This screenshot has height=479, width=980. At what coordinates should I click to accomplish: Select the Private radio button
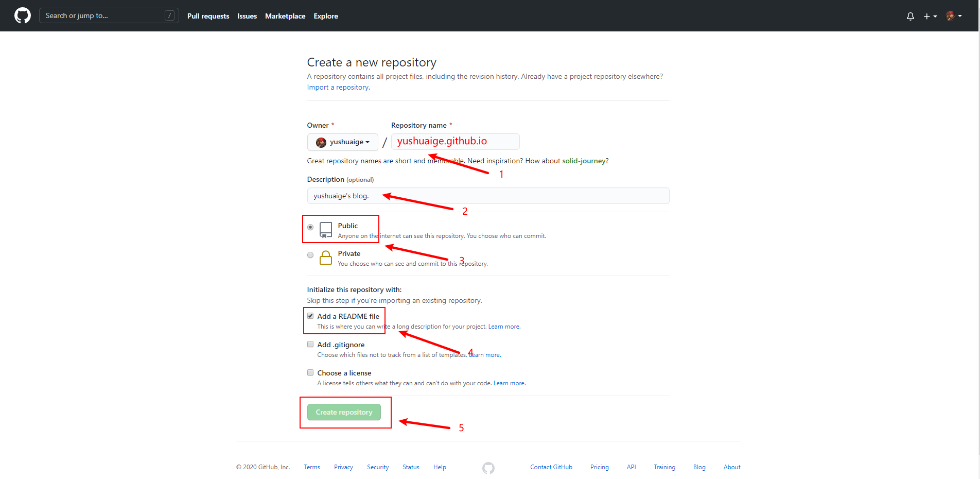[310, 255]
